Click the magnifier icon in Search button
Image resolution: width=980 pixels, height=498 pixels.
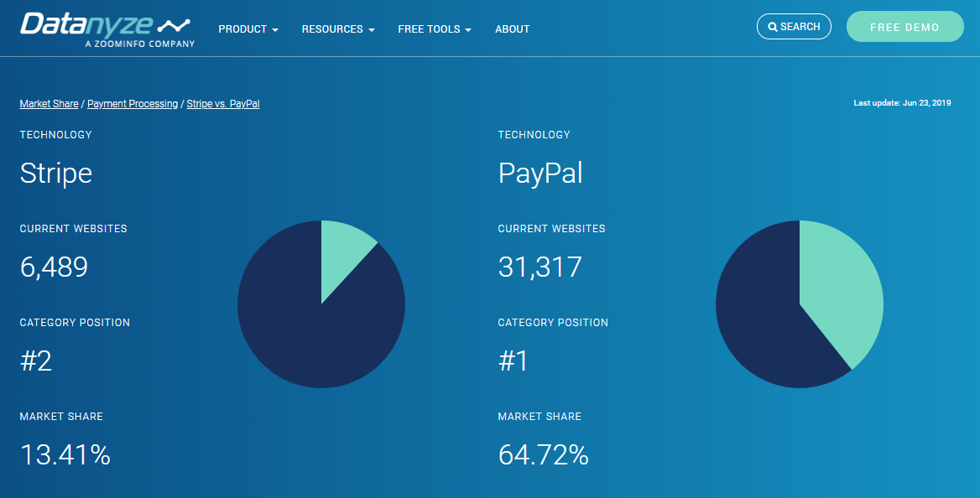click(773, 27)
